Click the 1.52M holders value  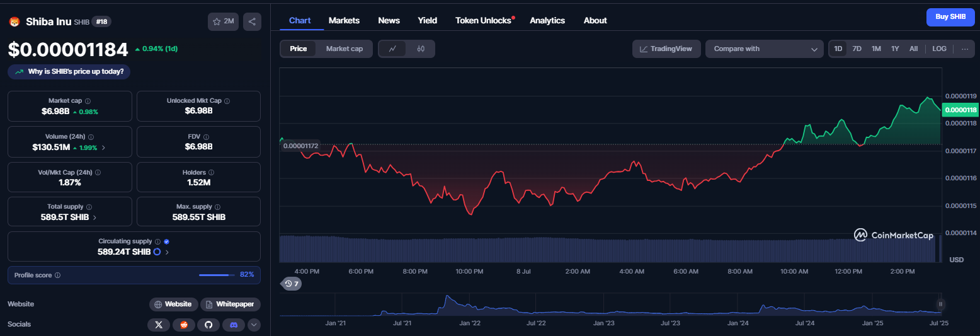coord(198,182)
